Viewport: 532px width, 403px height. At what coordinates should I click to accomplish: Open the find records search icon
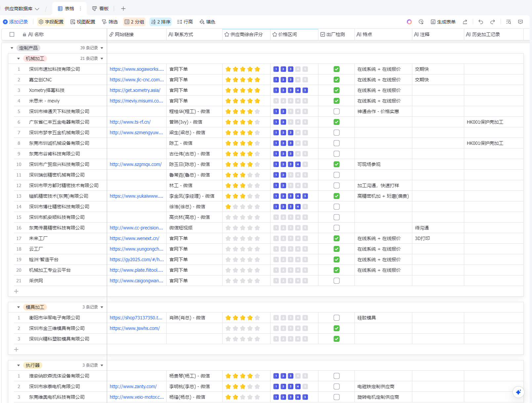(x=509, y=22)
